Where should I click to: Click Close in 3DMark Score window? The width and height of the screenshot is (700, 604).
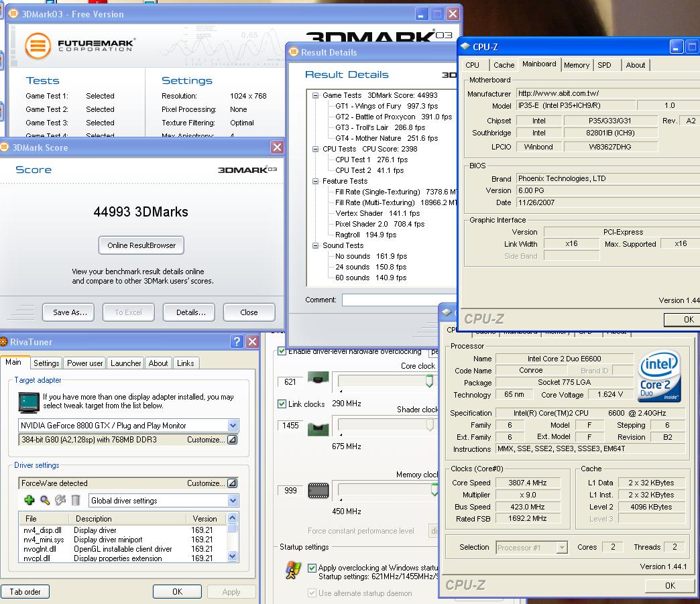[249, 312]
